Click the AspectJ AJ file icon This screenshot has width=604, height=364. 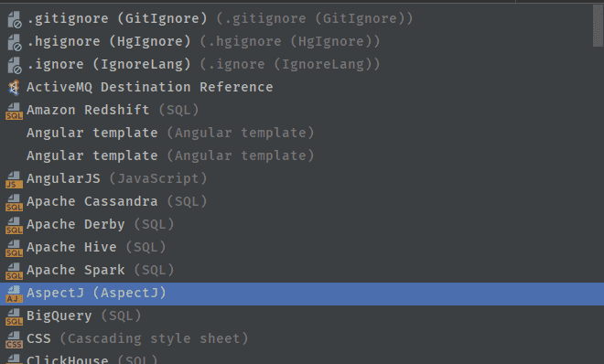[14, 294]
